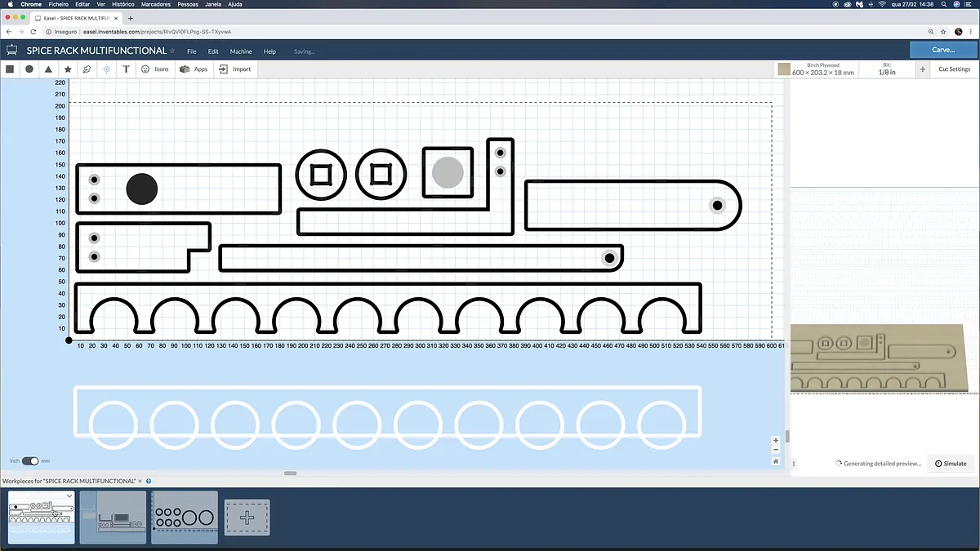Select the Star shape tool
The height and width of the screenshot is (551, 980).
coord(68,69)
